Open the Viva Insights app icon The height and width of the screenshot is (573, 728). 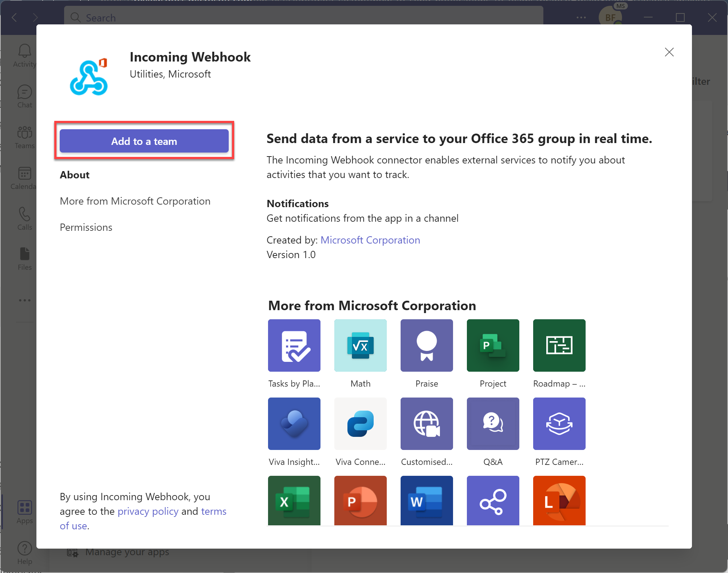point(294,423)
